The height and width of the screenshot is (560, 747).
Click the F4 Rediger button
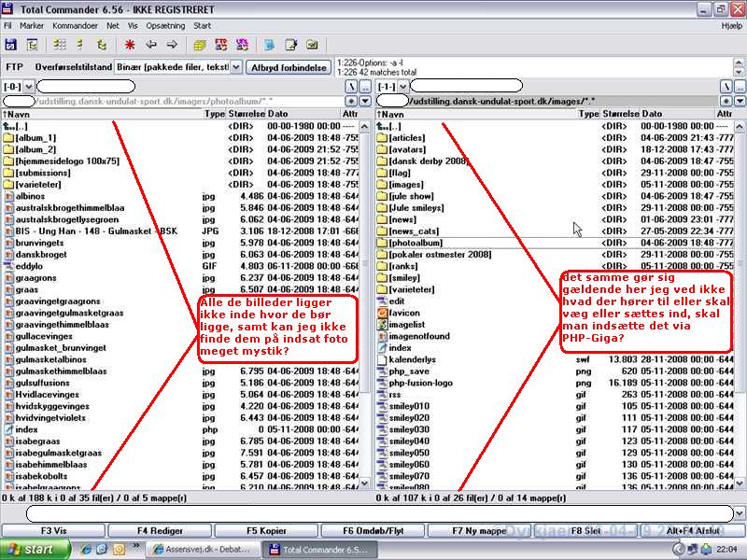pyautogui.click(x=160, y=530)
